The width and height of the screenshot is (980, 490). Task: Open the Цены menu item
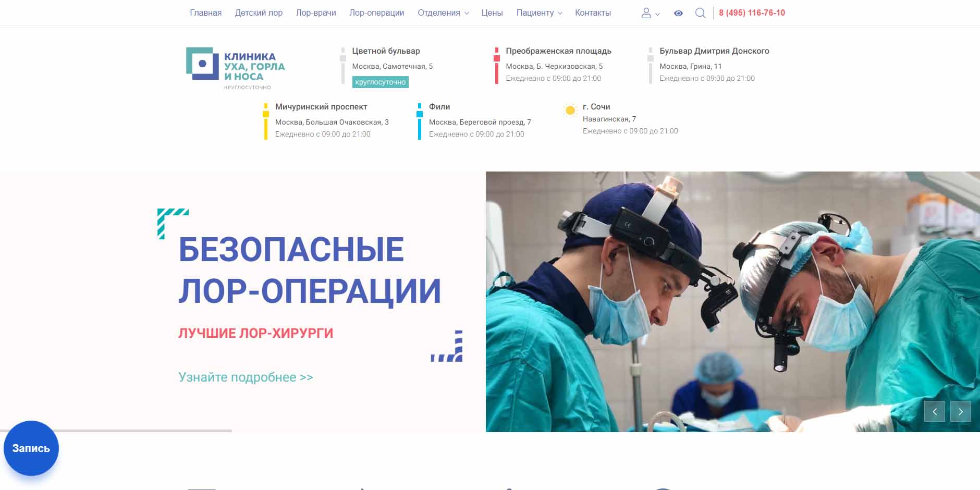[492, 13]
